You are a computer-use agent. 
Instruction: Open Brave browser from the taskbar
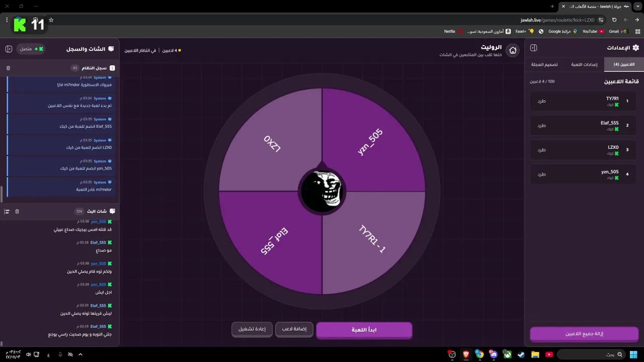point(466,354)
